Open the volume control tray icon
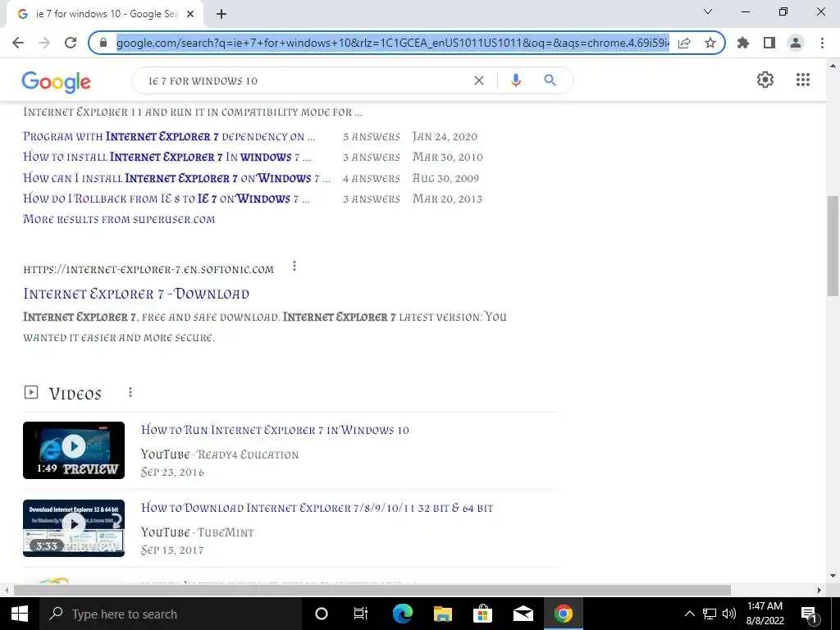The width and height of the screenshot is (840, 630). (x=728, y=614)
